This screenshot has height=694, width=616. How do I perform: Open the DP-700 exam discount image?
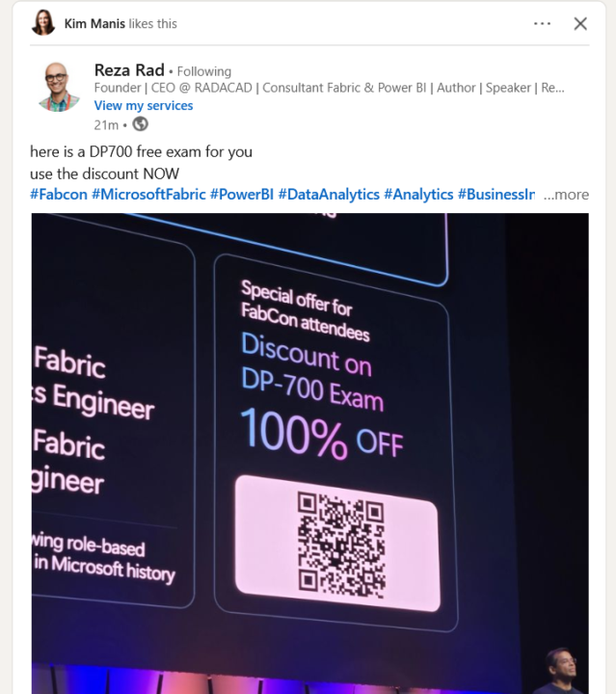(309, 454)
